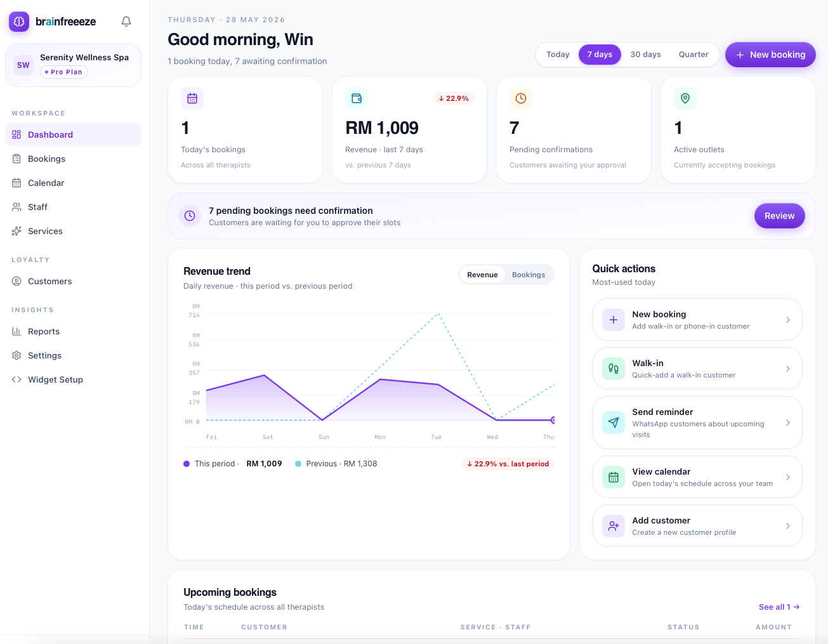
Task: Open Dashboard in the sidebar
Action: pyautogui.click(x=73, y=135)
